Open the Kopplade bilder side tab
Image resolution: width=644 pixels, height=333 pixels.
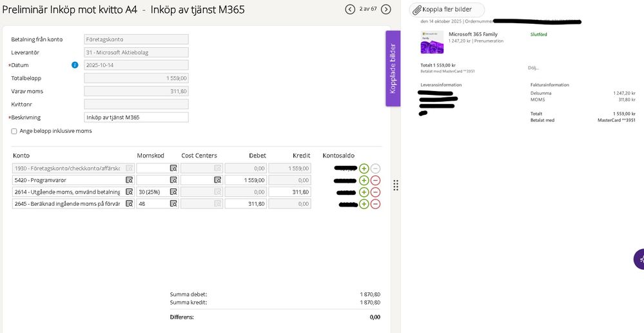click(393, 68)
